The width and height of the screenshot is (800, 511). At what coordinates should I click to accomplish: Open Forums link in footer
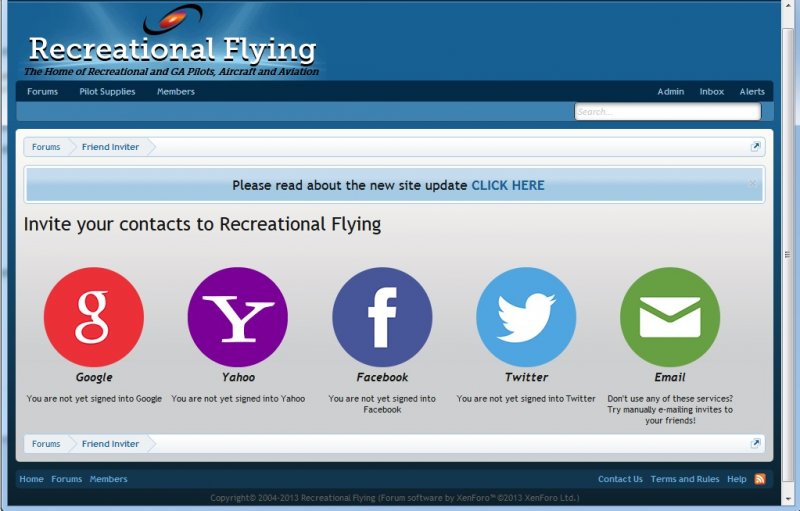point(66,479)
